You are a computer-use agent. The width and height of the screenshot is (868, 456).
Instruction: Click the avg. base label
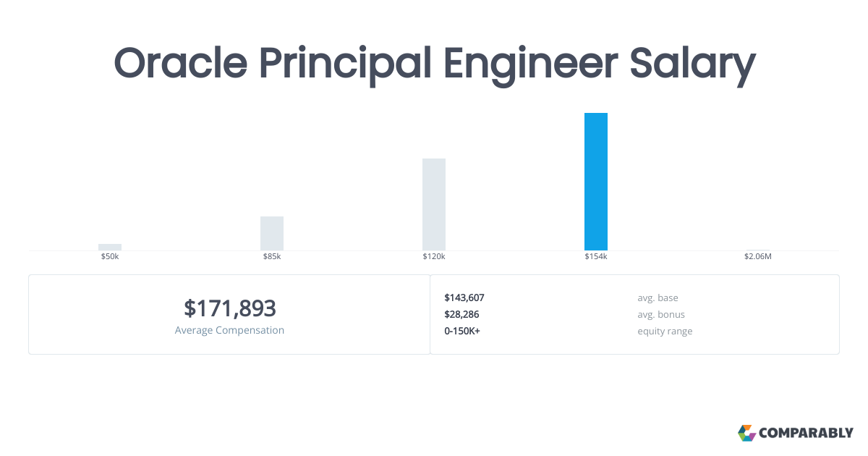pos(658,297)
